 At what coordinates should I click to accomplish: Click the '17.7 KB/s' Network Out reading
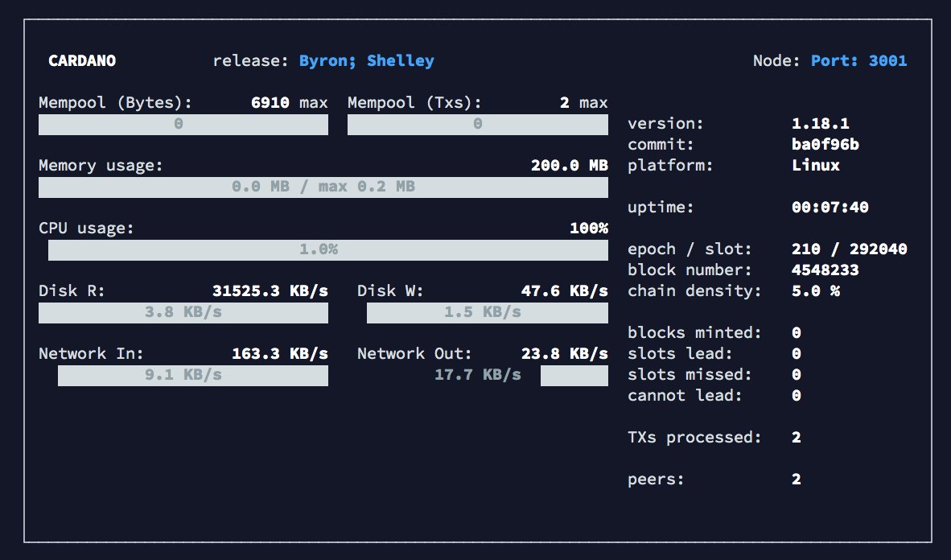[478, 375]
